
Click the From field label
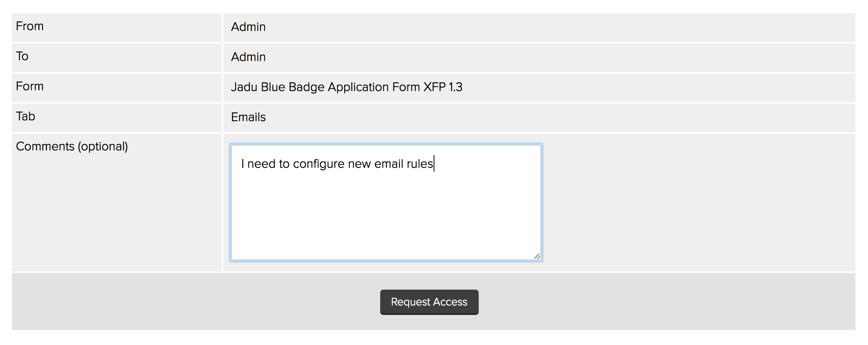coord(30,26)
